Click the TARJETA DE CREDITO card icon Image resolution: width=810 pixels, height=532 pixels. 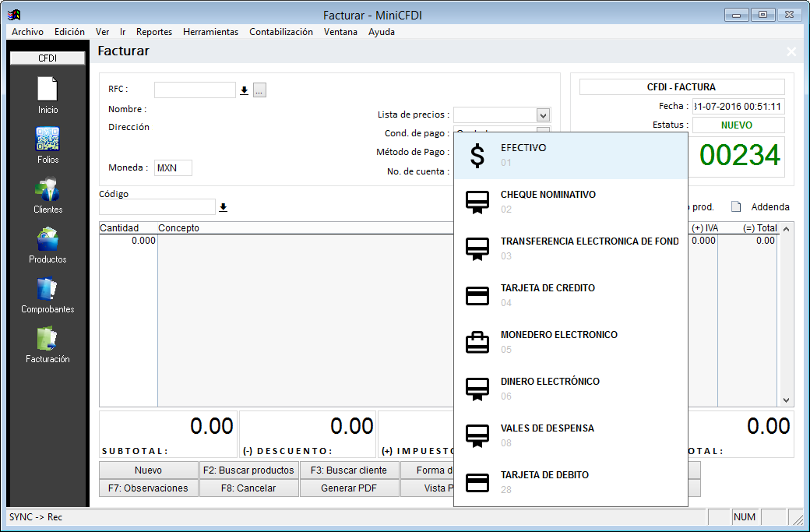(x=477, y=296)
